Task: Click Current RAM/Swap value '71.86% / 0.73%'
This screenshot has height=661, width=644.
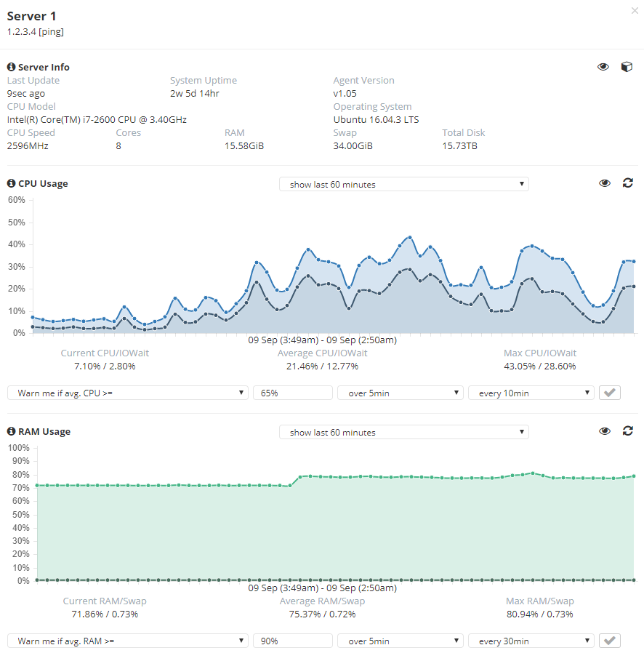Action: click(105, 614)
